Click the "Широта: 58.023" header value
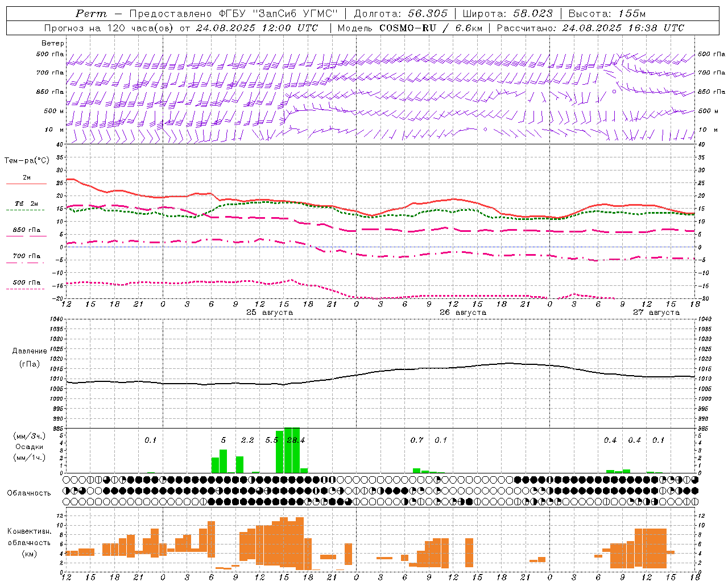The height and width of the screenshot is (582, 728). (x=507, y=14)
